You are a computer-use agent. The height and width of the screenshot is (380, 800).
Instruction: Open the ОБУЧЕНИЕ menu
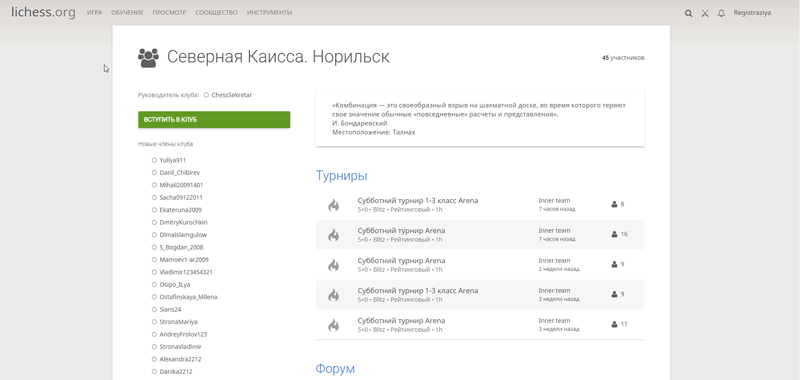click(127, 13)
